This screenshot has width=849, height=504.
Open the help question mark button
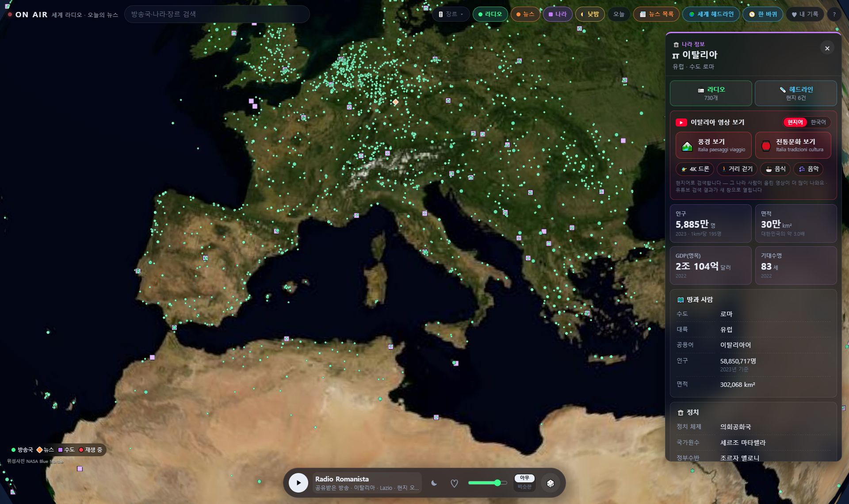pos(834,14)
